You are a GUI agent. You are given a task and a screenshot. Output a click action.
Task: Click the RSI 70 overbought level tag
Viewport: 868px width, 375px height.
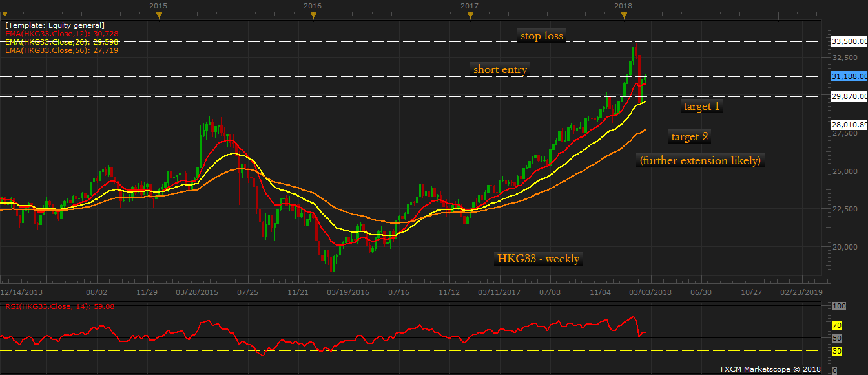(836, 325)
